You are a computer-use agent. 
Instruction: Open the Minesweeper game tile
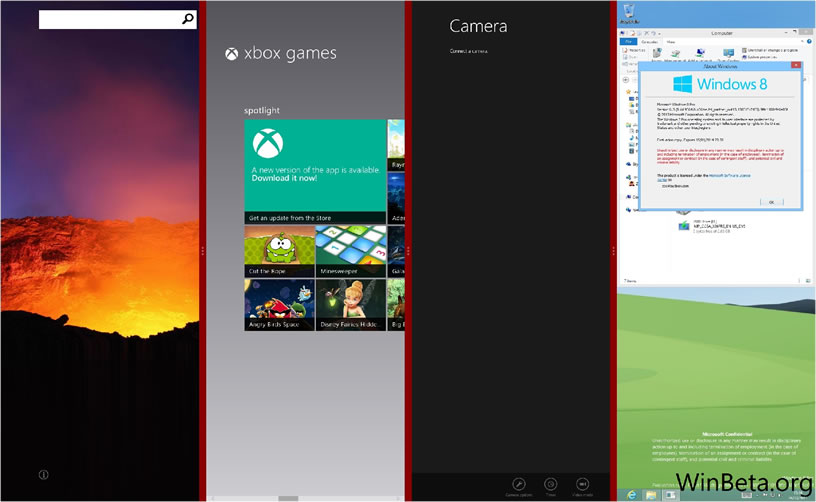point(351,251)
